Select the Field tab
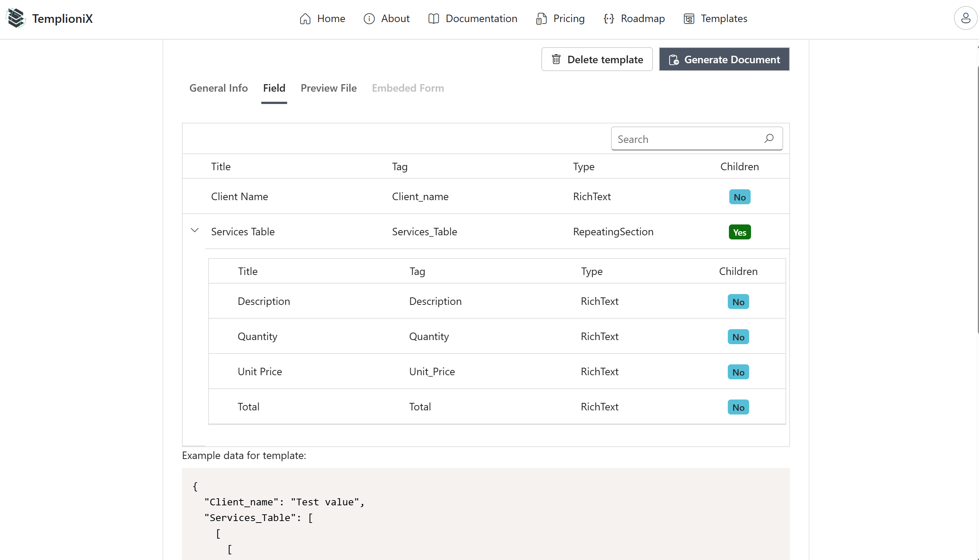Image resolution: width=979 pixels, height=560 pixels. tap(274, 88)
